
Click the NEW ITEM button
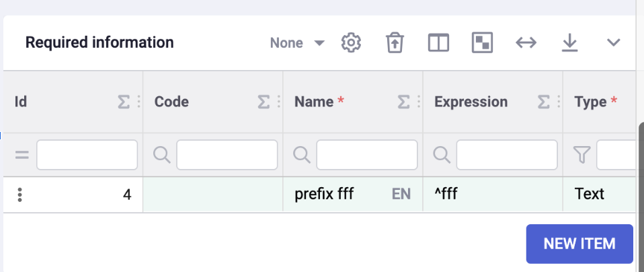[x=579, y=244]
